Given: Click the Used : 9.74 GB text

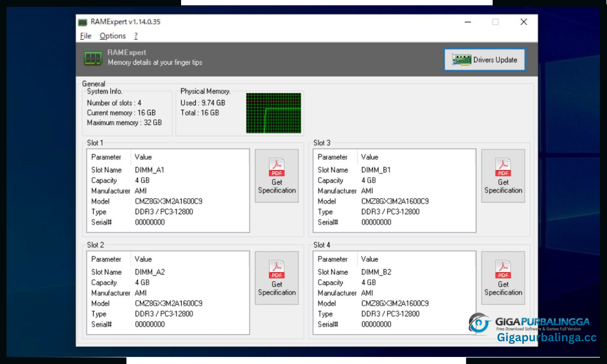Looking at the screenshot, I should [x=203, y=103].
